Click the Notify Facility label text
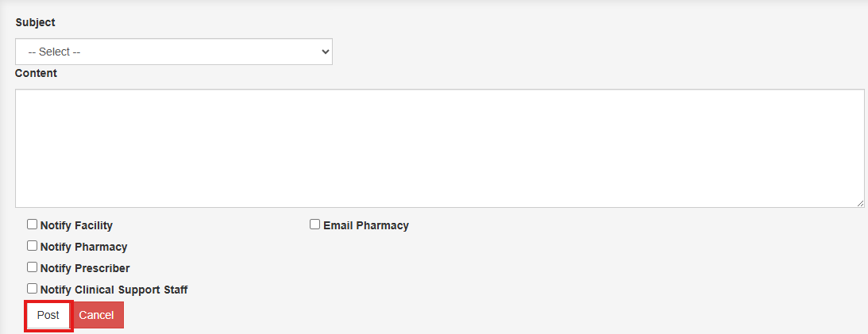 pyautogui.click(x=76, y=225)
